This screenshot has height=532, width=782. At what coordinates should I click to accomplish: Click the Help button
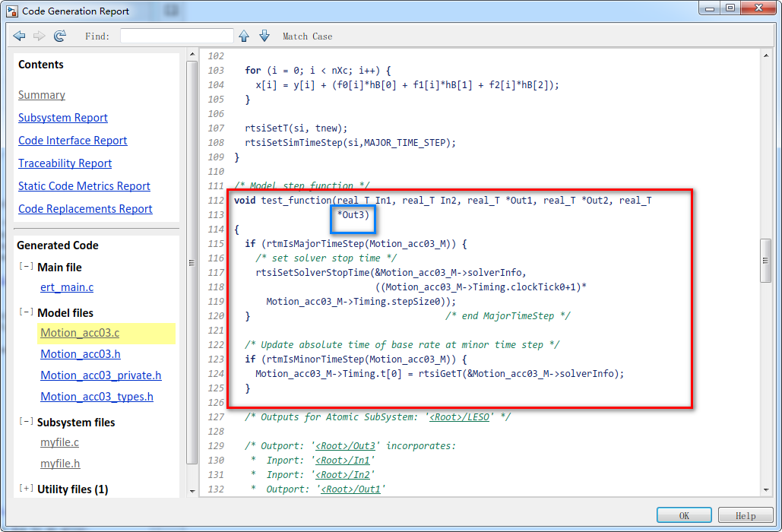pyautogui.click(x=746, y=515)
